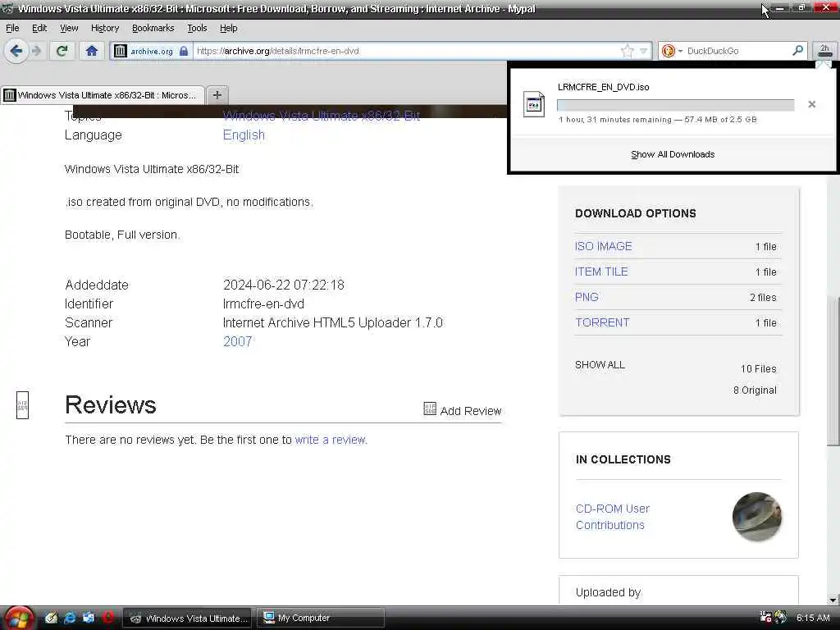Click 'Internet Archive HTML5 Uploader 1.7.0' text
The height and width of the screenshot is (630, 840).
[333, 322]
